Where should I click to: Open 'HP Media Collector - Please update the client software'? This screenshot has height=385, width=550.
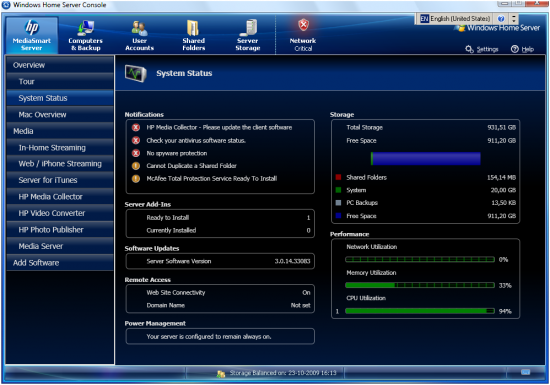click(219, 128)
